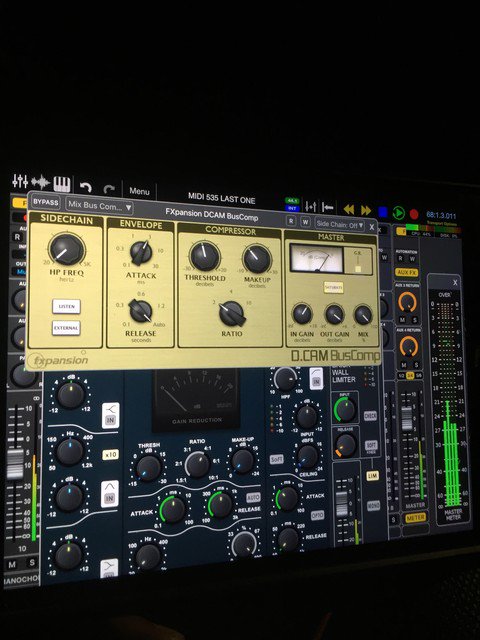Screen dimensions: 480x640
Task: Mute the left channel with M
Action: tap(12, 564)
